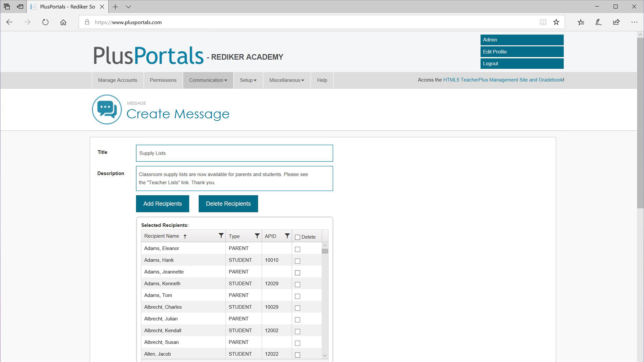Go to the browser home page
Image resolution: width=644 pixels, height=362 pixels.
click(x=63, y=22)
